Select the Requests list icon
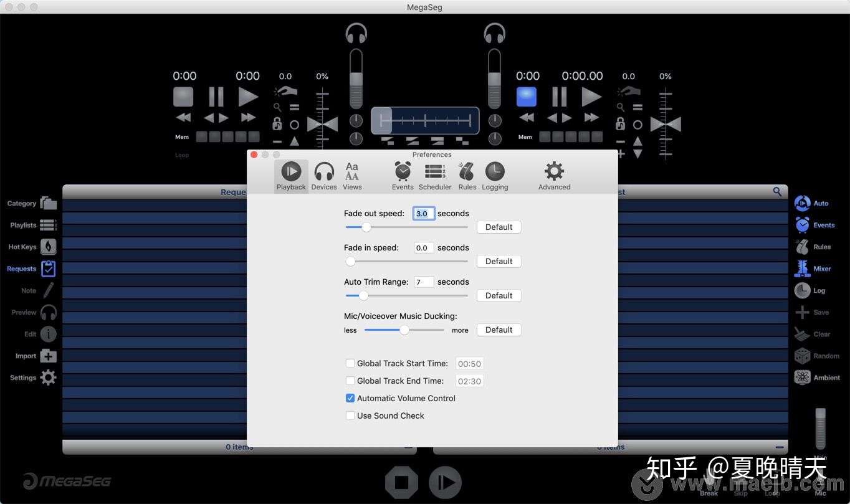The image size is (850, 504). coord(49,269)
